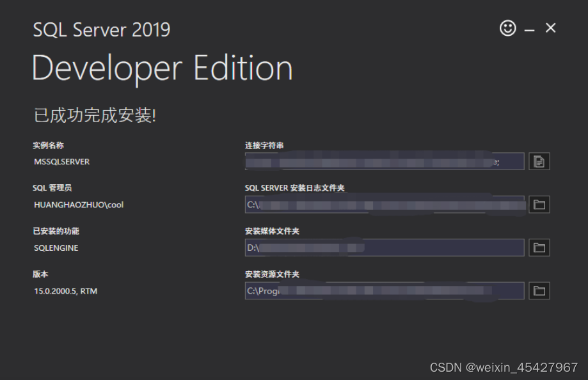Click the 已安装的功能 label

click(56, 231)
